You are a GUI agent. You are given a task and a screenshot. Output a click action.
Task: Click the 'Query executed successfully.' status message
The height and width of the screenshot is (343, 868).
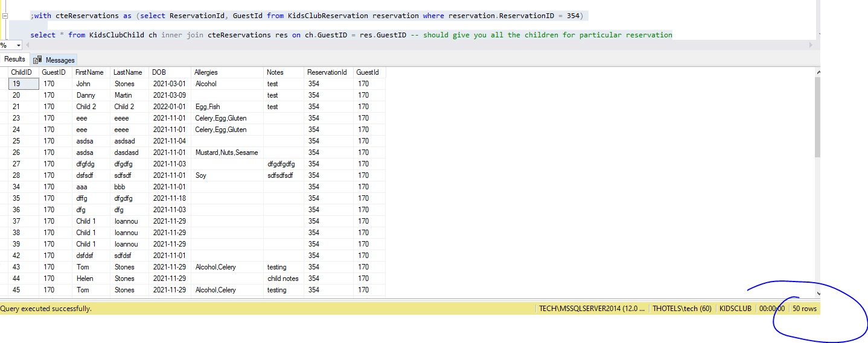pos(46,309)
